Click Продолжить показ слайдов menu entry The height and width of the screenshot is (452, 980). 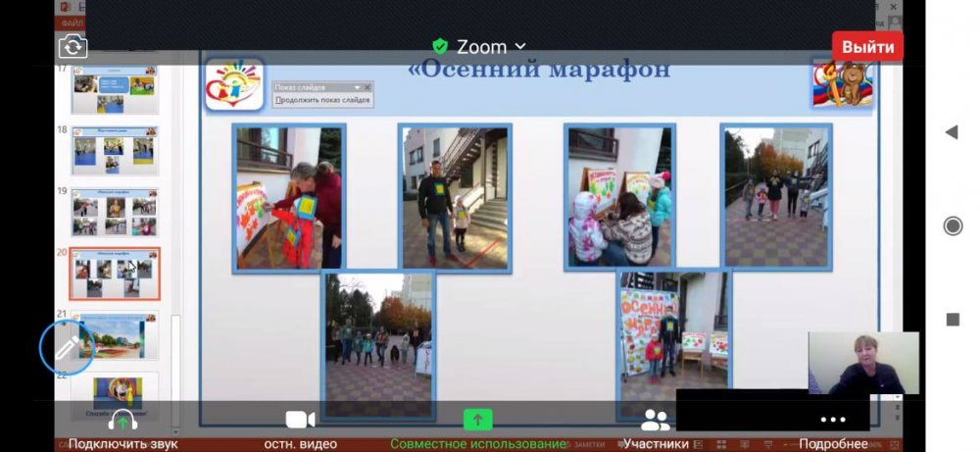pyautogui.click(x=322, y=100)
